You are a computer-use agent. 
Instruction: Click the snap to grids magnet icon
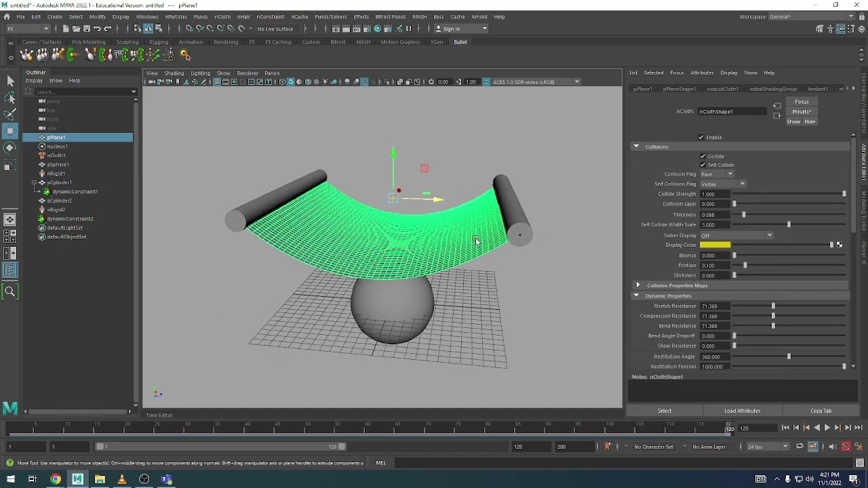pyautogui.click(x=189, y=28)
